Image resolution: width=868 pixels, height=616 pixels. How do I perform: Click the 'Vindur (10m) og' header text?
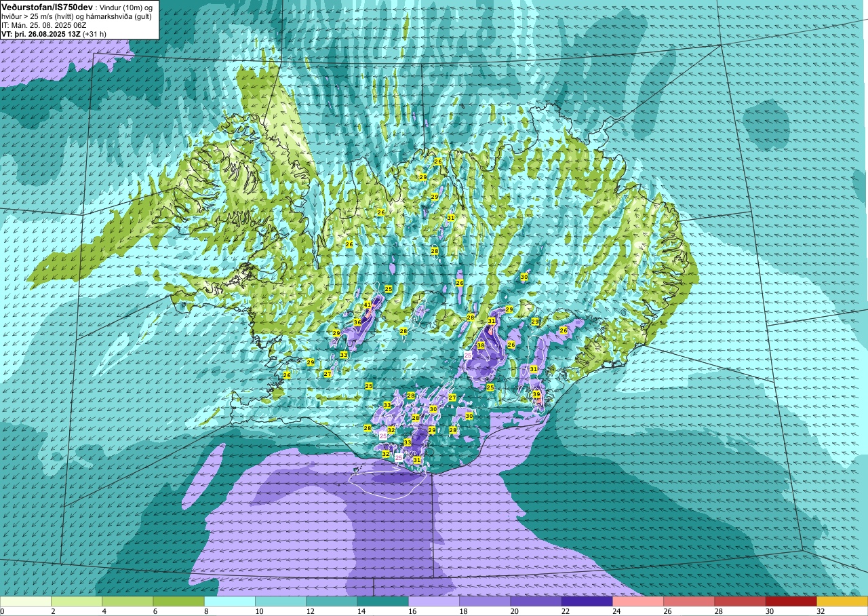pos(127,7)
